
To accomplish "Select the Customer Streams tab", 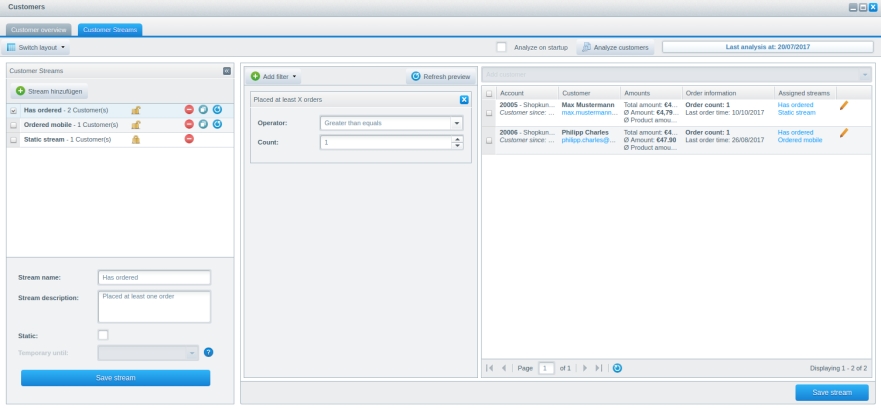I will [110, 30].
